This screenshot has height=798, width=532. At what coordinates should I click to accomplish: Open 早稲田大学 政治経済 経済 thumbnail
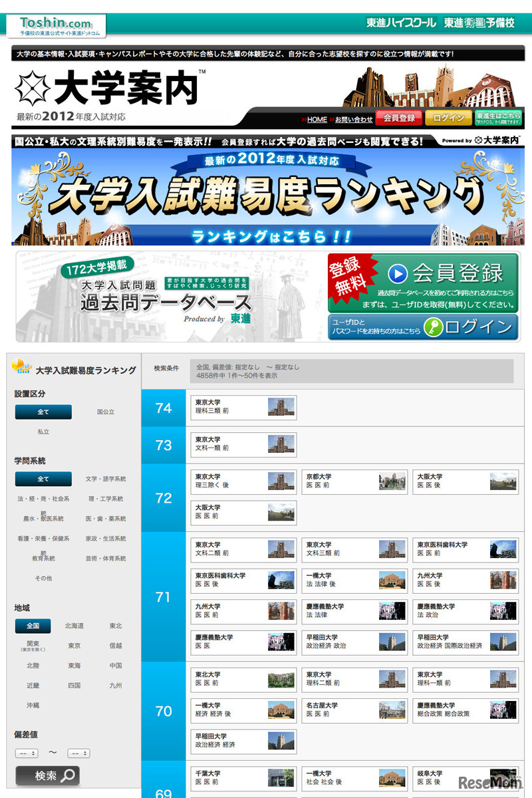(x=281, y=741)
